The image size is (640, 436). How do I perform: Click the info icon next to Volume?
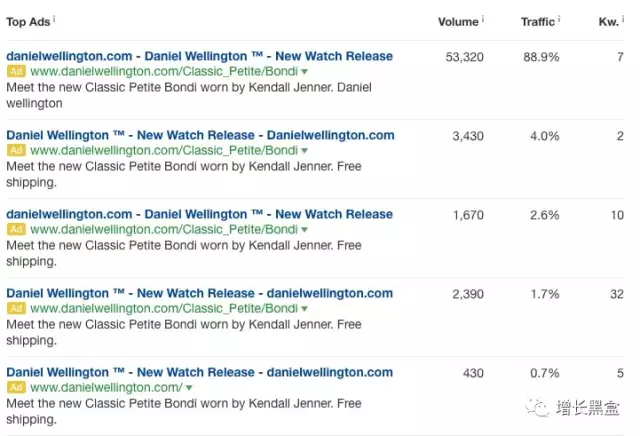[x=483, y=19]
